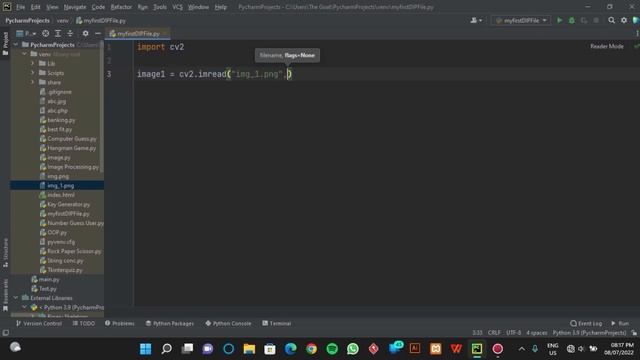Collapse the External Libraries node

pyautogui.click(x=16, y=298)
